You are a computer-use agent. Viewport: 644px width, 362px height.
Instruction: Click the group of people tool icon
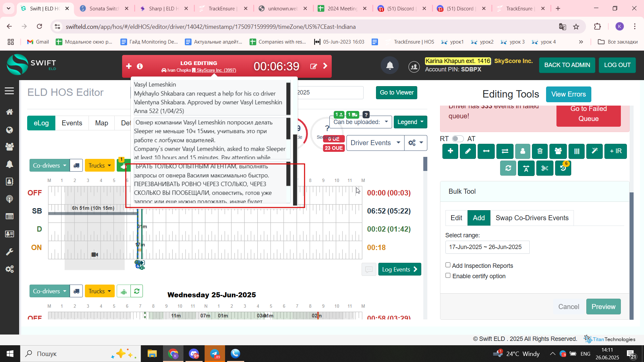click(558, 151)
